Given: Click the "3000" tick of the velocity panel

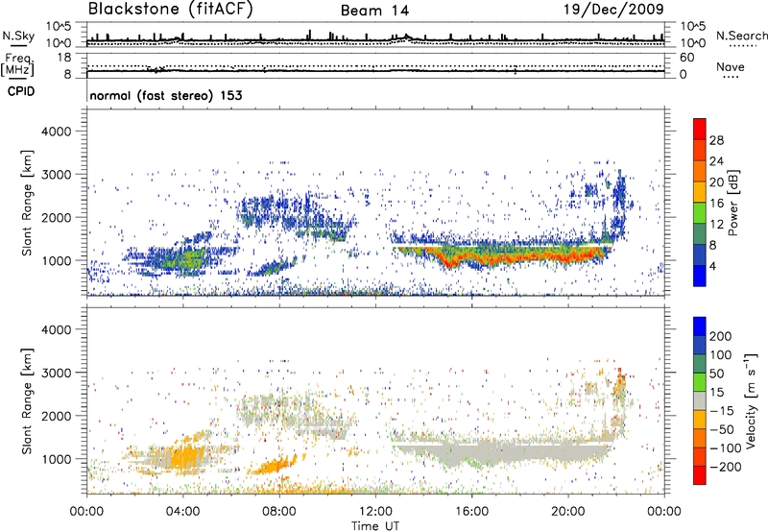Looking at the screenshot, I should click(57, 373).
